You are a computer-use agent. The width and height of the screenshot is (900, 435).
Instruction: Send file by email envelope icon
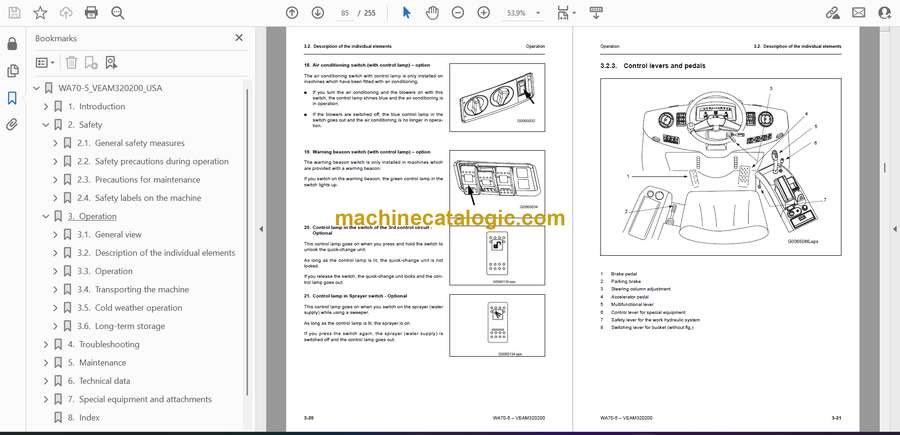pos(859,13)
